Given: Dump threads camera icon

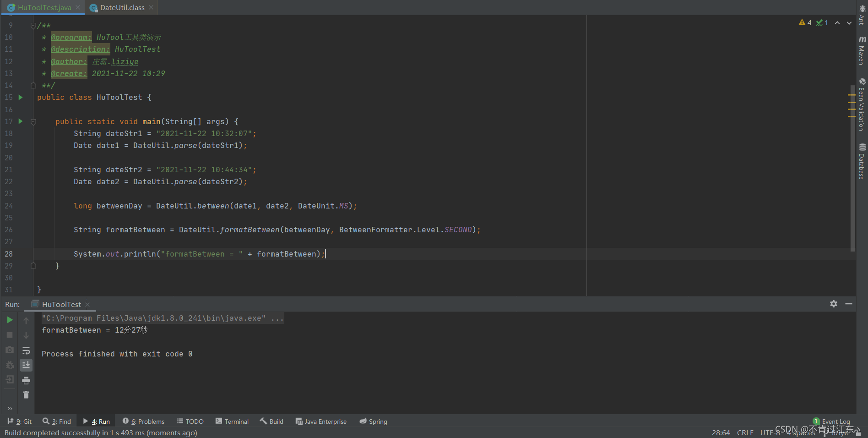Looking at the screenshot, I should click(x=10, y=350).
